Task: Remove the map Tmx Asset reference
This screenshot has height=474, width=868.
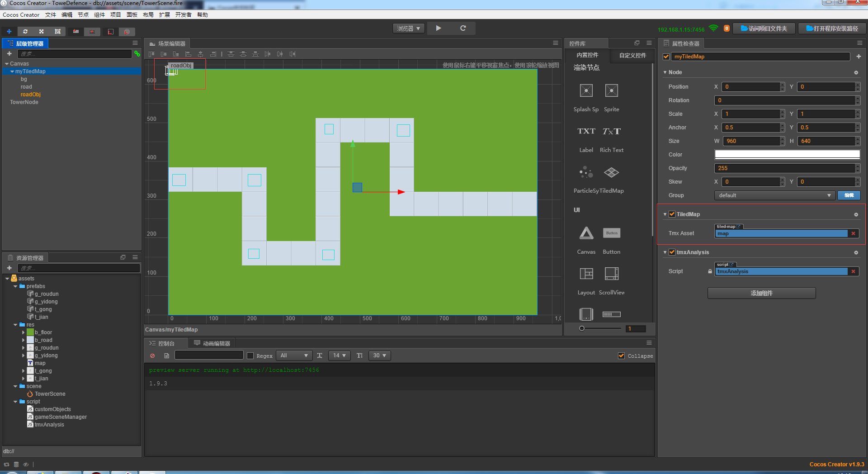Action: point(854,233)
